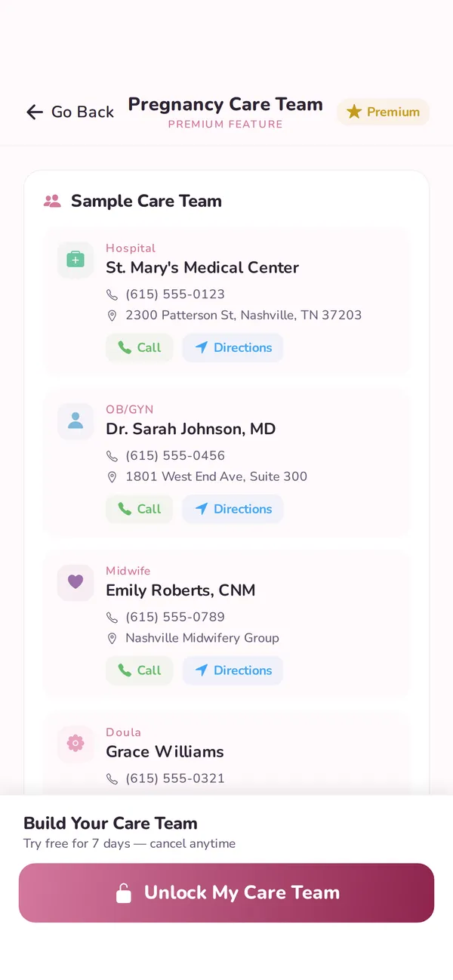The image size is (453, 980).
Task: Click the back arrow next to Go Back
Action: click(35, 112)
